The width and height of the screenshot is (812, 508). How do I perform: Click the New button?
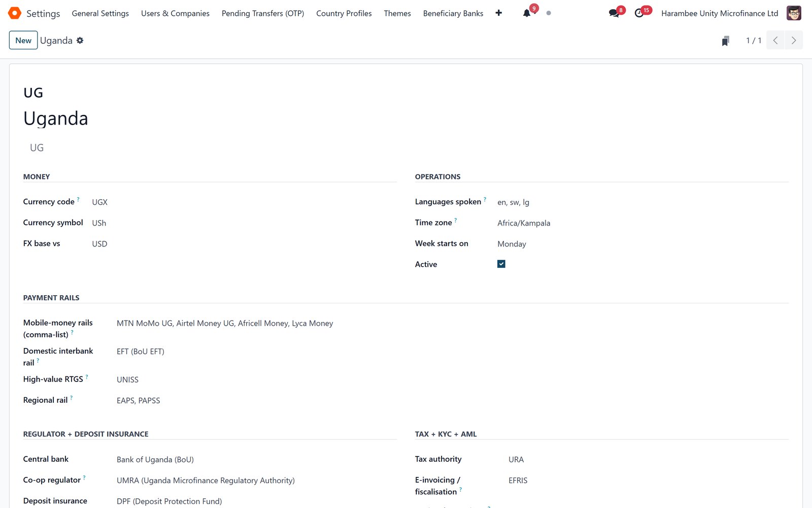23,41
